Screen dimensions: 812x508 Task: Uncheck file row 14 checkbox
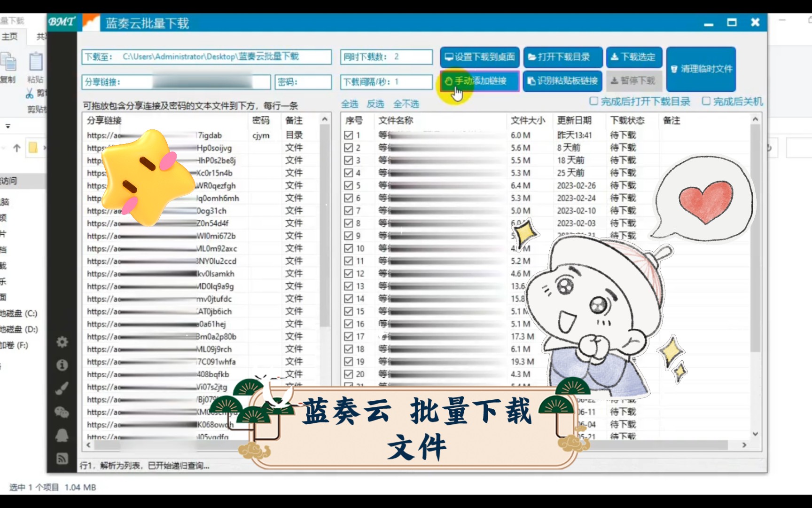pos(348,299)
